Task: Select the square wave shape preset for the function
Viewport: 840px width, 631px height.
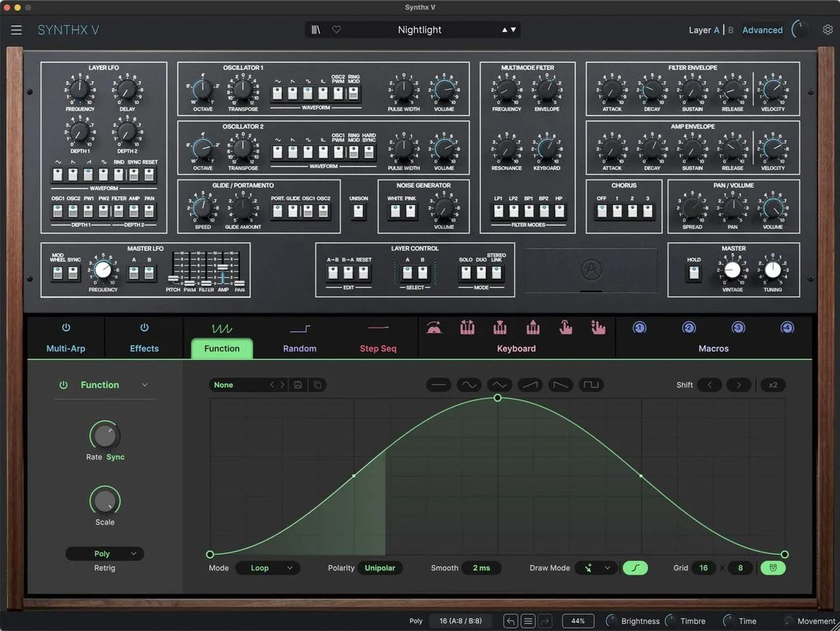Action: pyautogui.click(x=591, y=384)
